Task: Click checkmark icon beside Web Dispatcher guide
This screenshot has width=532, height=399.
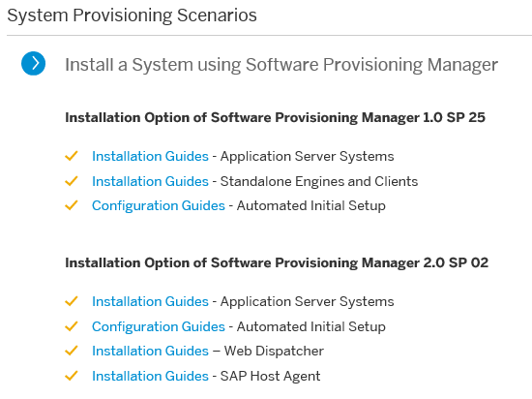Action: (72, 351)
